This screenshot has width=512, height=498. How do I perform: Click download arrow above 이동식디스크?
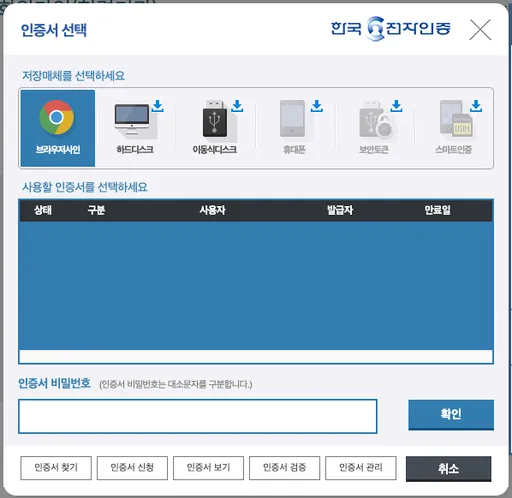tap(237, 106)
